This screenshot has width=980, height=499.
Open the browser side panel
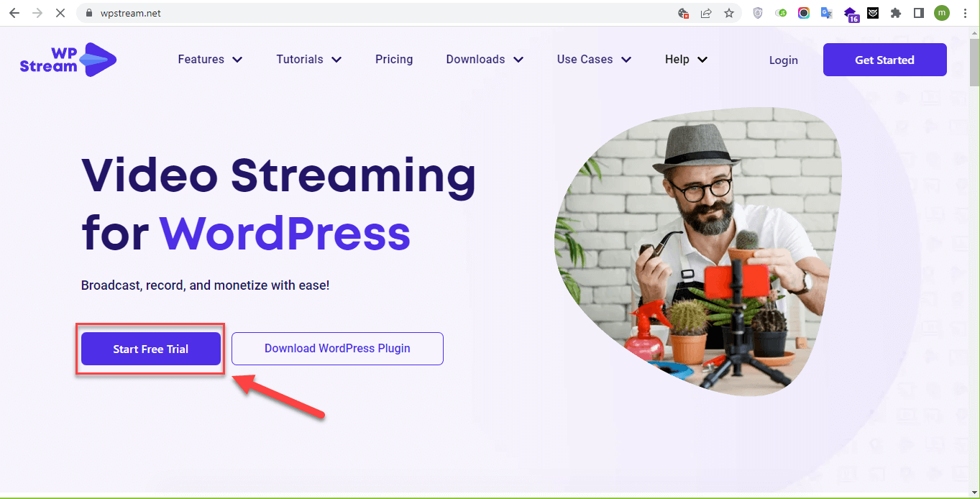[x=918, y=13]
